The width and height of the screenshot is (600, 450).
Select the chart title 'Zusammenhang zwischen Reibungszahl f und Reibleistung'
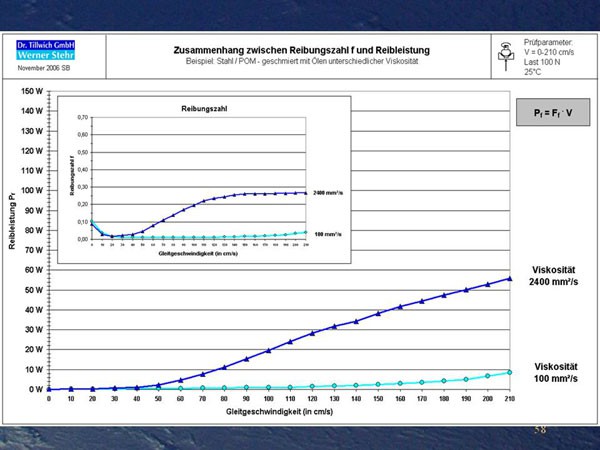(x=302, y=50)
